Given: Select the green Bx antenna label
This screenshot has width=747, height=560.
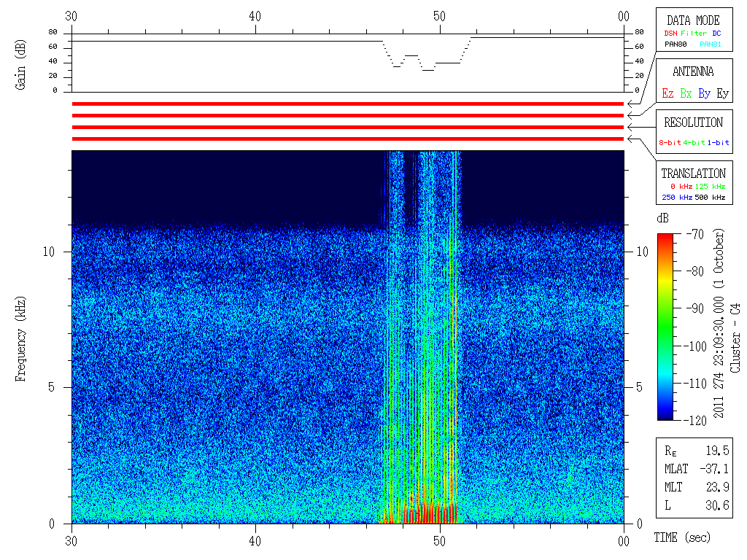Looking at the screenshot, I should [x=686, y=93].
